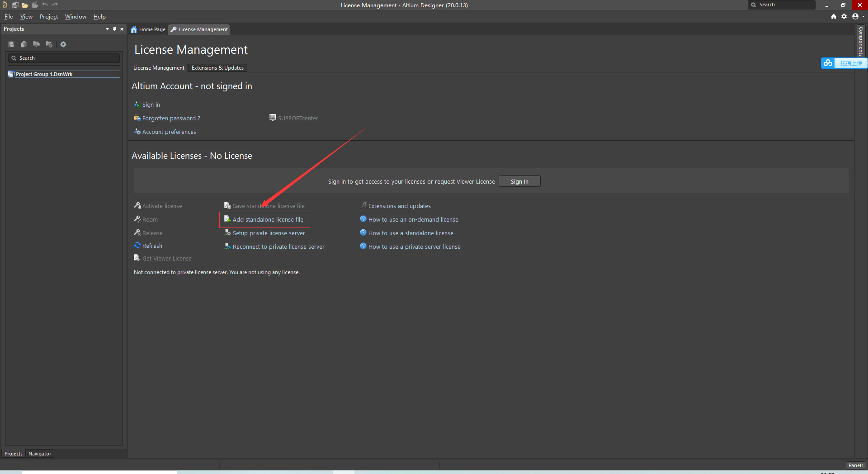Click the question mark icon for private server license
This screenshot has height=474, width=868.
pyautogui.click(x=363, y=246)
